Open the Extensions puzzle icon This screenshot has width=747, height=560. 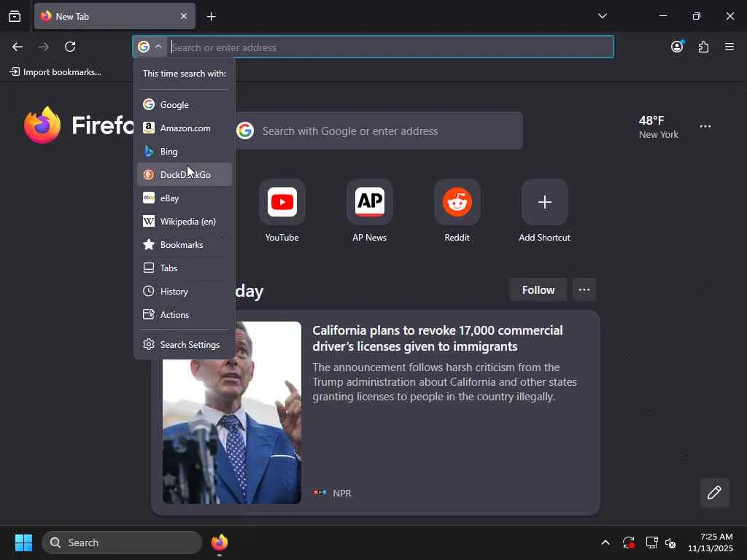pyautogui.click(x=703, y=47)
